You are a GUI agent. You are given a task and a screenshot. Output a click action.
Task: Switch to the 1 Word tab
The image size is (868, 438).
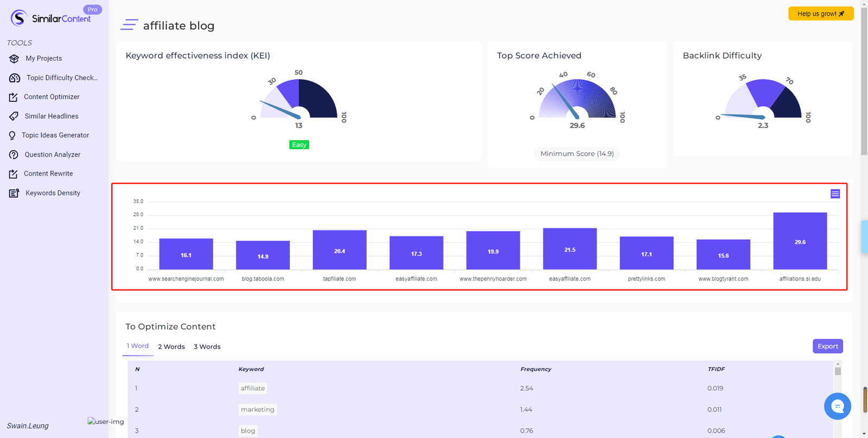(x=138, y=346)
